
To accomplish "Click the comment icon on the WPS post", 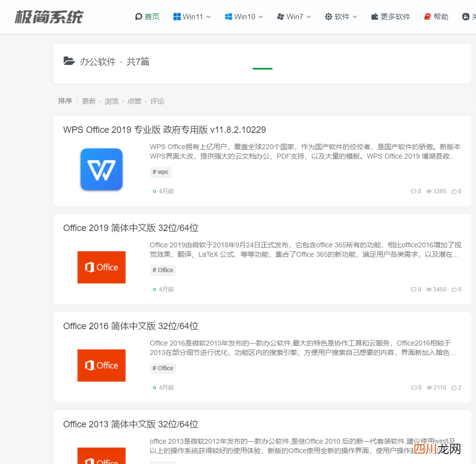I will pyautogui.click(x=413, y=191).
